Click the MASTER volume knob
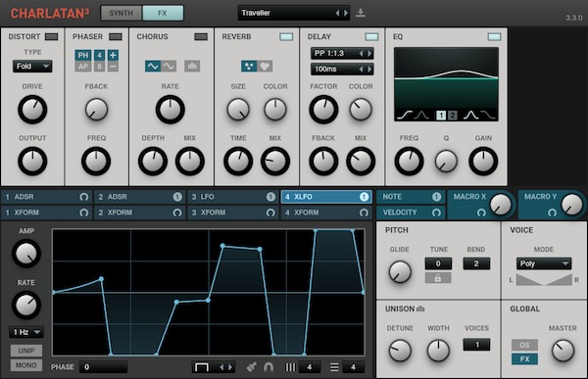Screen dimensions: 588x379 click(563, 351)
